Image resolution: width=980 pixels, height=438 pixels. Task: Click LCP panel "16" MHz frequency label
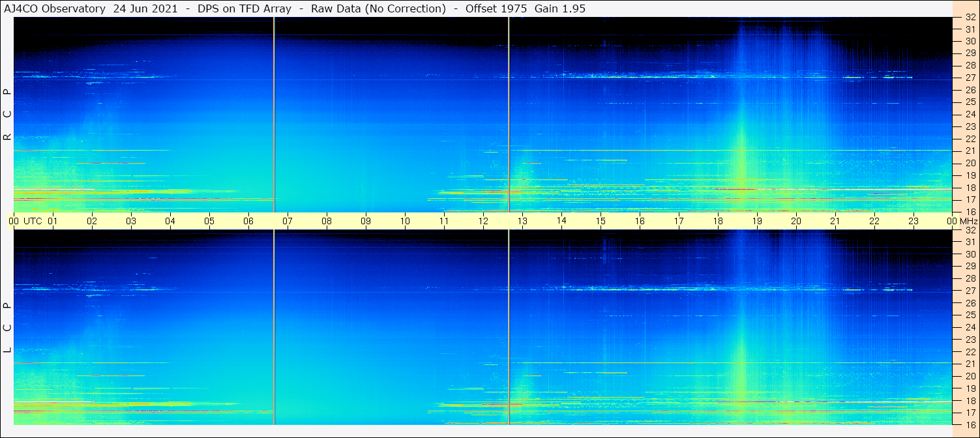970,424
